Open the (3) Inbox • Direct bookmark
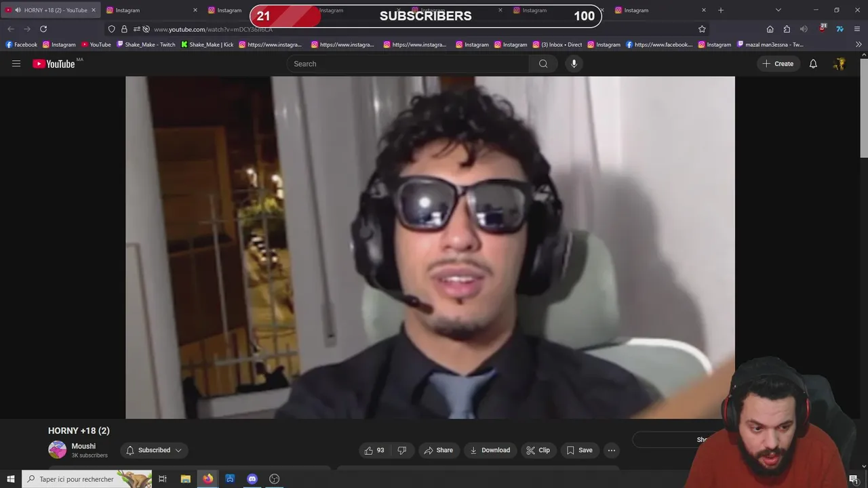This screenshot has width=868, height=488. click(x=557, y=45)
